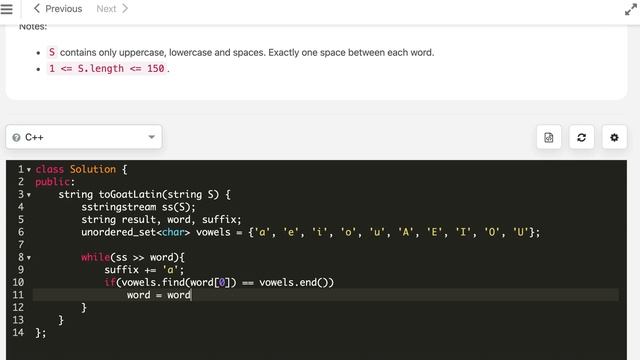This screenshot has height=360, width=640.
Task: Place cursor on 'sstringstream ss(S);' line
Action: pos(138,207)
